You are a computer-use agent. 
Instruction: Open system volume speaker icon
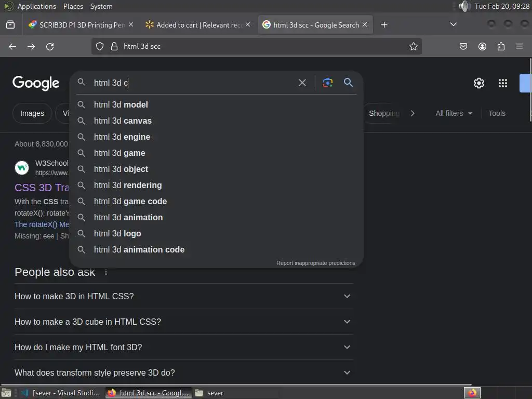[463, 6]
